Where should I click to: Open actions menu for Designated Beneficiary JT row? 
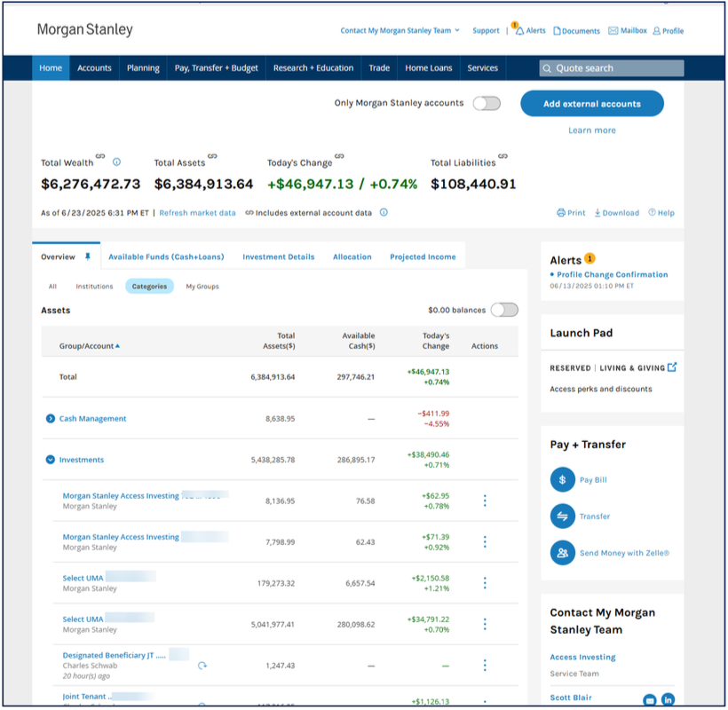pyautogui.click(x=485, y=665)
